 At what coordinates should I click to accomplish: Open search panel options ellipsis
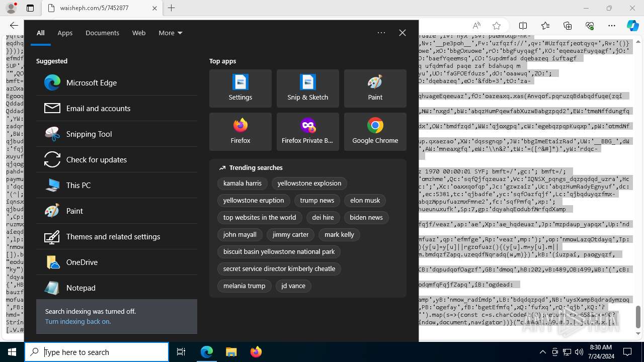click(381, 33)
